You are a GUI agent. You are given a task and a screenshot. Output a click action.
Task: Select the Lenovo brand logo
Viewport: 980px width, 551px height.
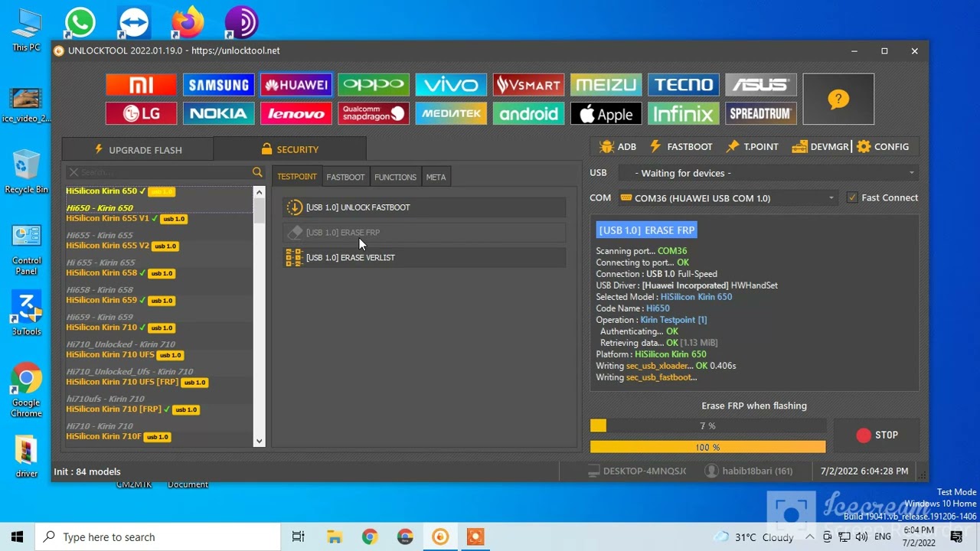(296, 114)
